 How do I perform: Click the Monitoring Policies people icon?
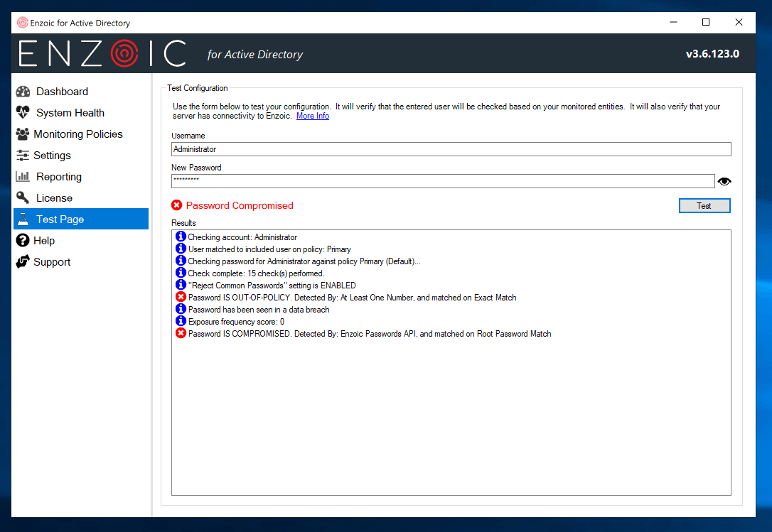click(22, 134)
